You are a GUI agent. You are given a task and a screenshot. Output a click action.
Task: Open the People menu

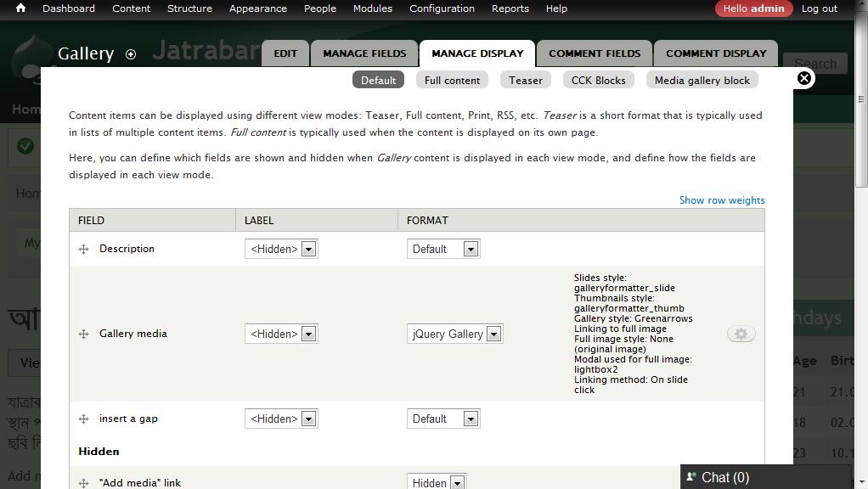coord(320,8)
